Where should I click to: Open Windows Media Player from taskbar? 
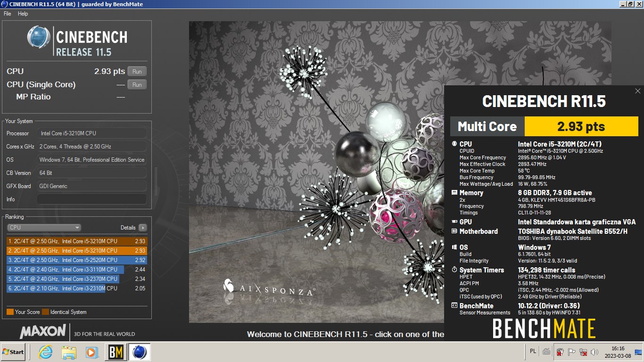[92, 352]
